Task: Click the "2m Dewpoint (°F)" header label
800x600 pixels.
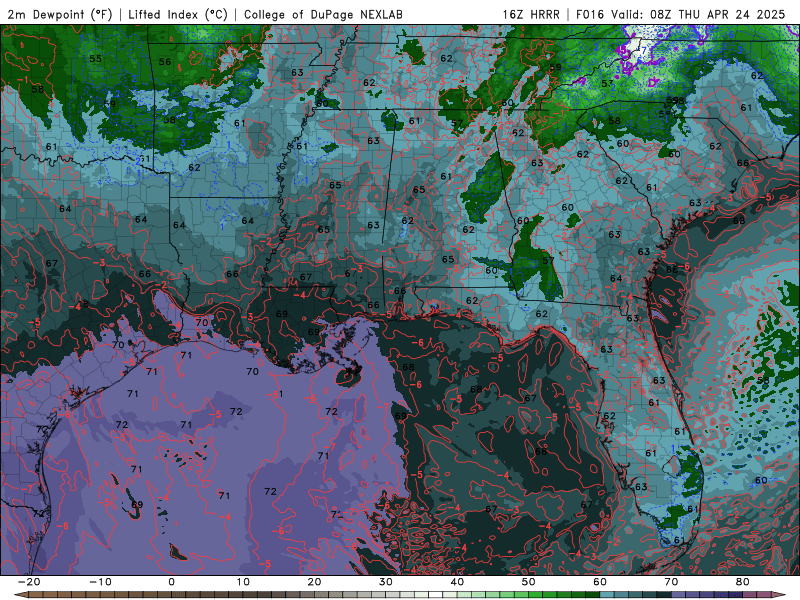Action: [x=60, y=15]
